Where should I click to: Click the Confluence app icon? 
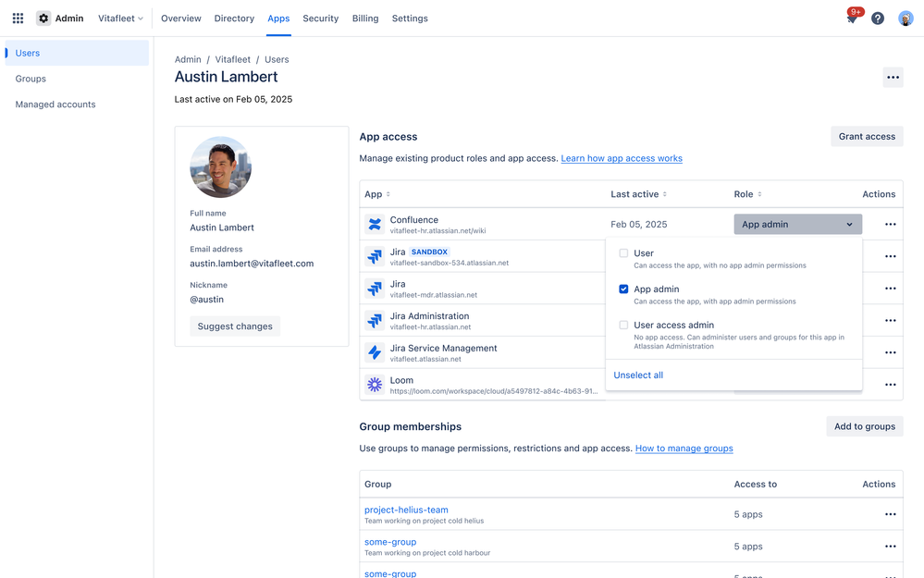tap(375, 224)
